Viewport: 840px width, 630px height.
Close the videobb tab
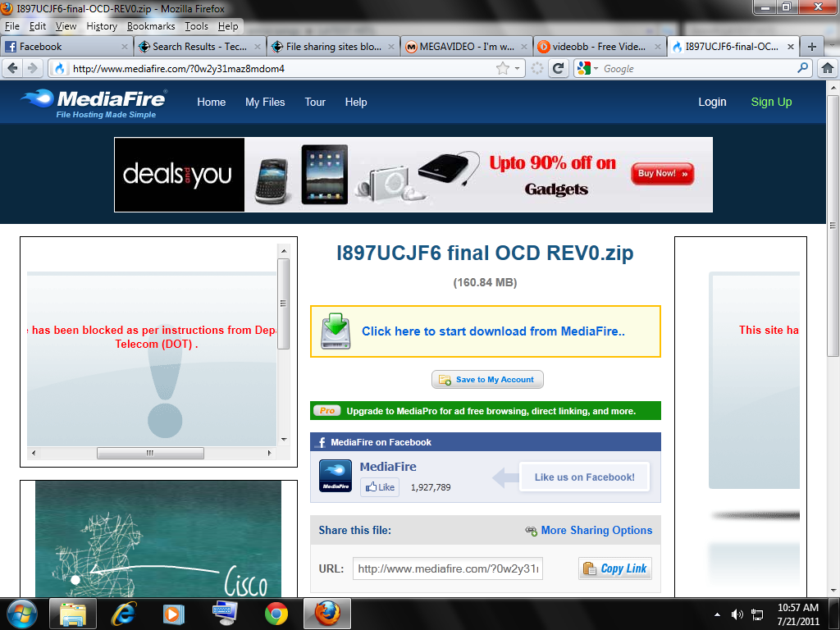click(657, 47)
